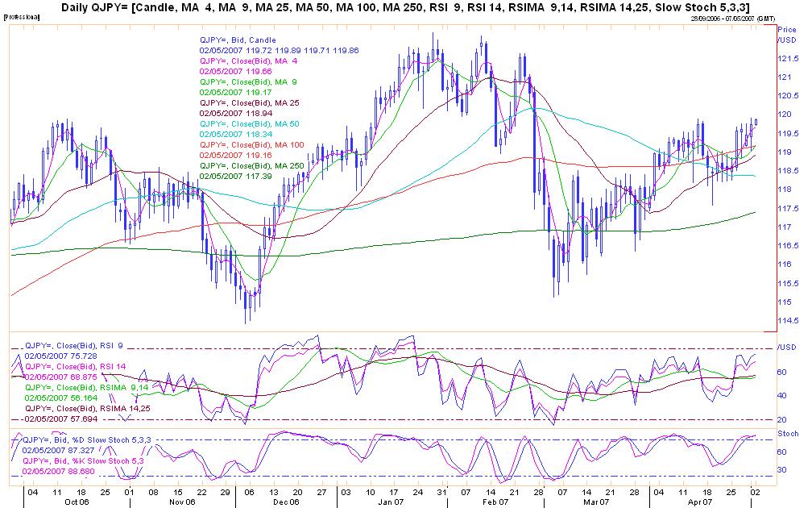
Task: Click the %K value '02/05/2007 88.680'
Action: (58, 472)
